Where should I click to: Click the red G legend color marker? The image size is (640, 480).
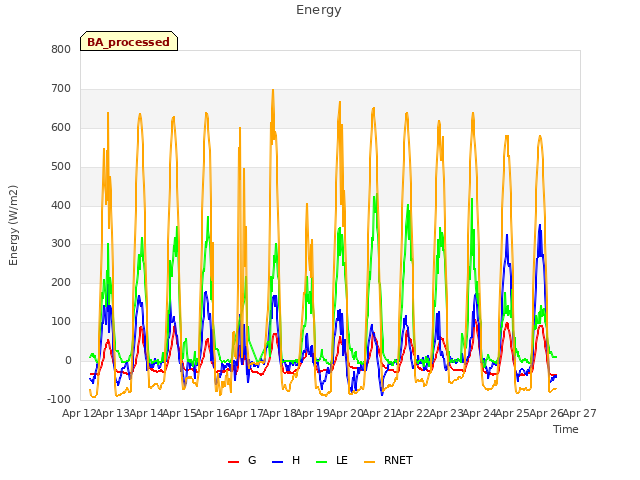click(x=233, y=462)
